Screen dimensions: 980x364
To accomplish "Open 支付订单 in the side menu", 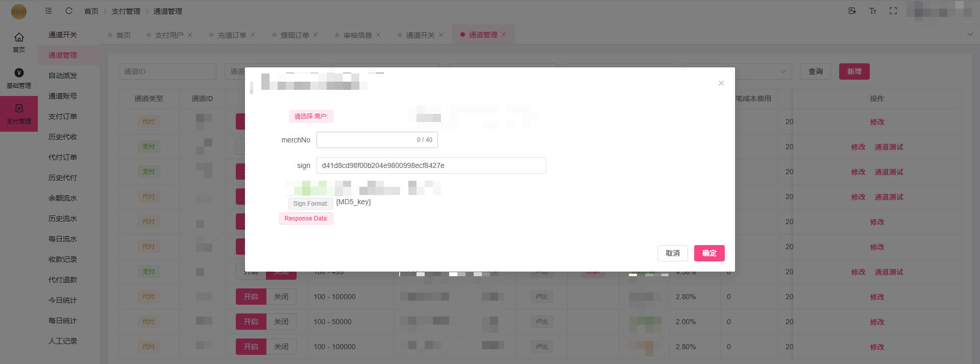I will point(63,116).
